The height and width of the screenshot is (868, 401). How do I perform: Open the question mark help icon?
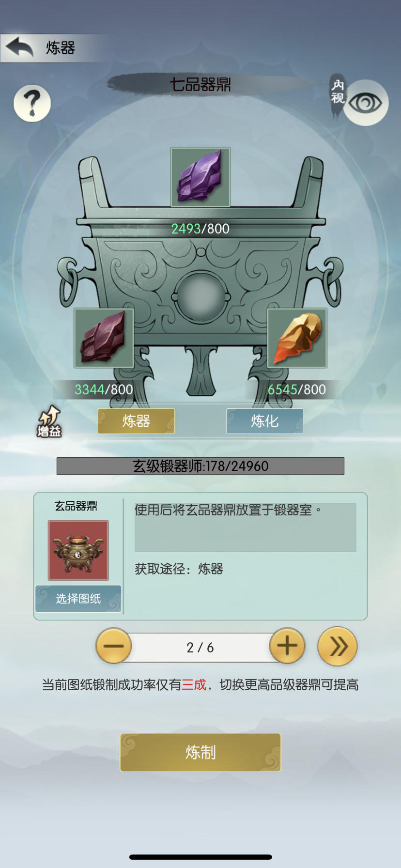[x=32, y=103]
